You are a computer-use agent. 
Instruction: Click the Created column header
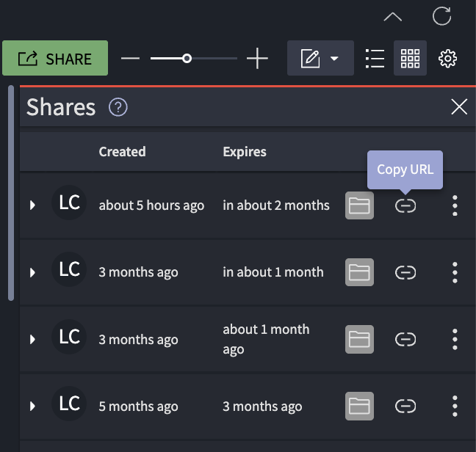(122, 152)
